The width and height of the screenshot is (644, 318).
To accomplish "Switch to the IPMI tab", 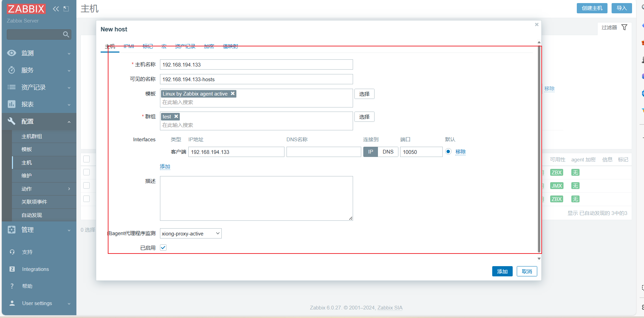I will coord(129,46).
